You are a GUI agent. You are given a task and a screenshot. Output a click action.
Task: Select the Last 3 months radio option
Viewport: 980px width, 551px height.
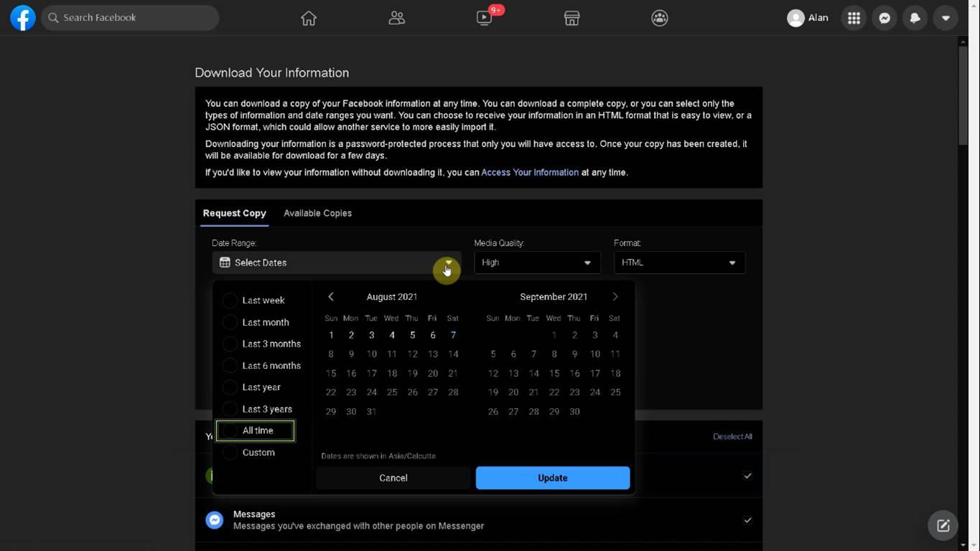tap(230, 344)
